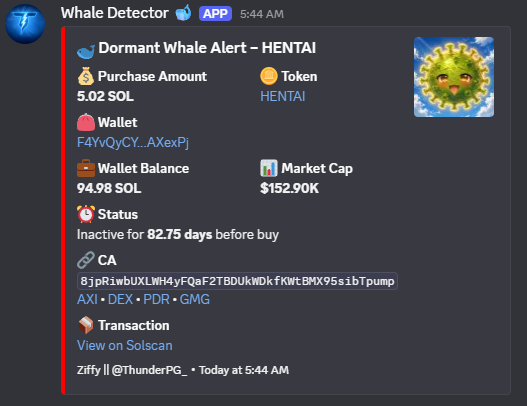Click the 94.98 SOL balance value
The image size is (527, 406).
click(x=109, y=188)
